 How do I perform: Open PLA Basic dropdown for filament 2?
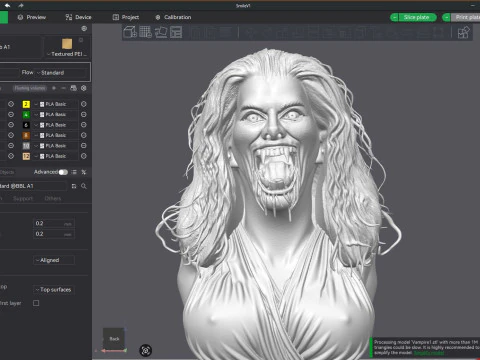tap(56, 104)
